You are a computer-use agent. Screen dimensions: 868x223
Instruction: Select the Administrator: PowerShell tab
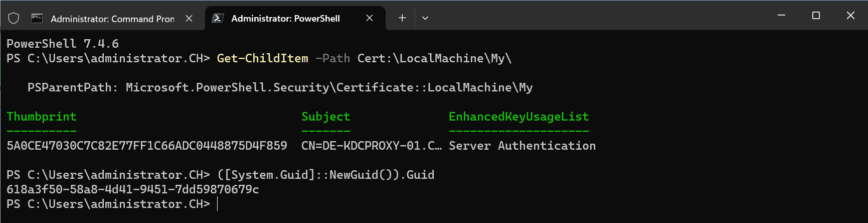285,19
